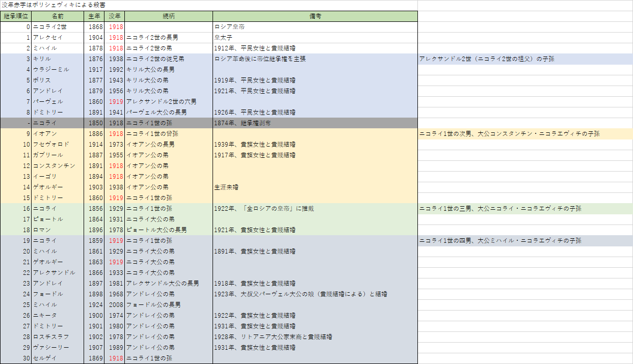
Task: Select the name cell イーゴリ
Action: [58, 177]
